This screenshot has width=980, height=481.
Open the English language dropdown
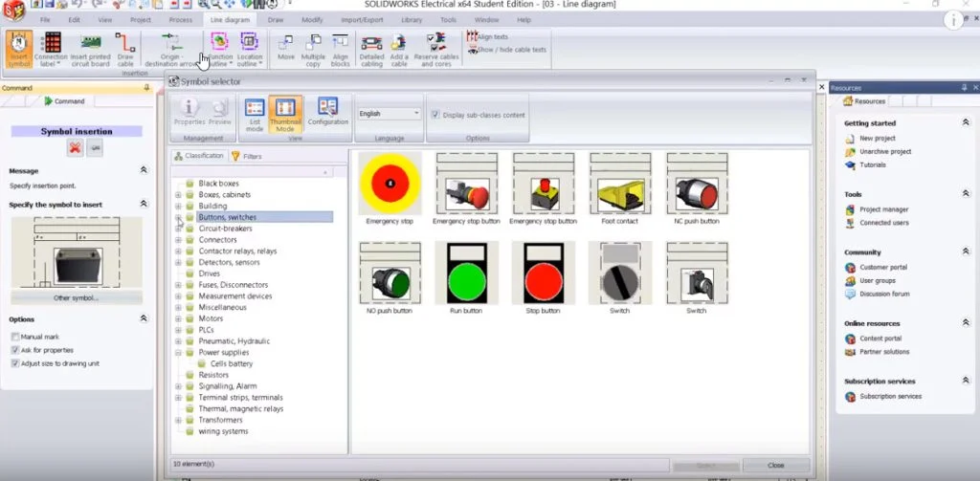389,114
